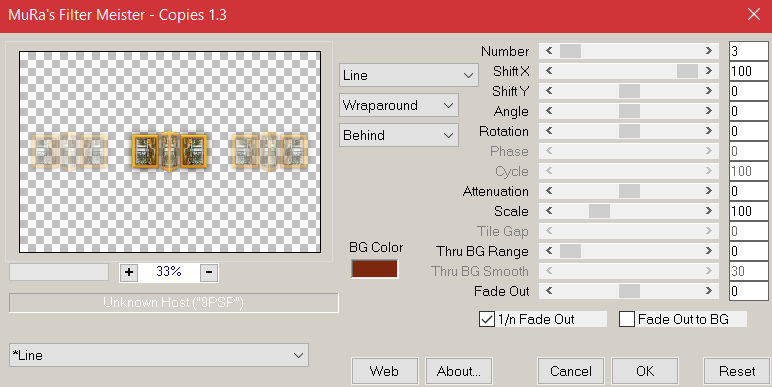The image size is (772, 387).
Task: Click the Number value field
Action: pos(748,51)
